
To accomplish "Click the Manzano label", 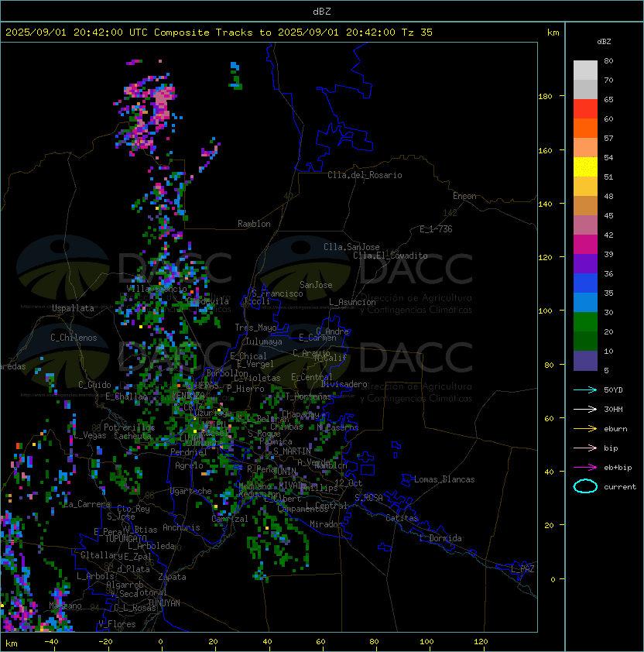I will pyautogui.click(x=65, y=606).
